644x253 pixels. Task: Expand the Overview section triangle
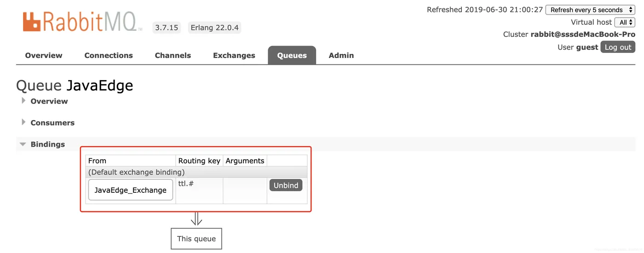pos(23,101)
